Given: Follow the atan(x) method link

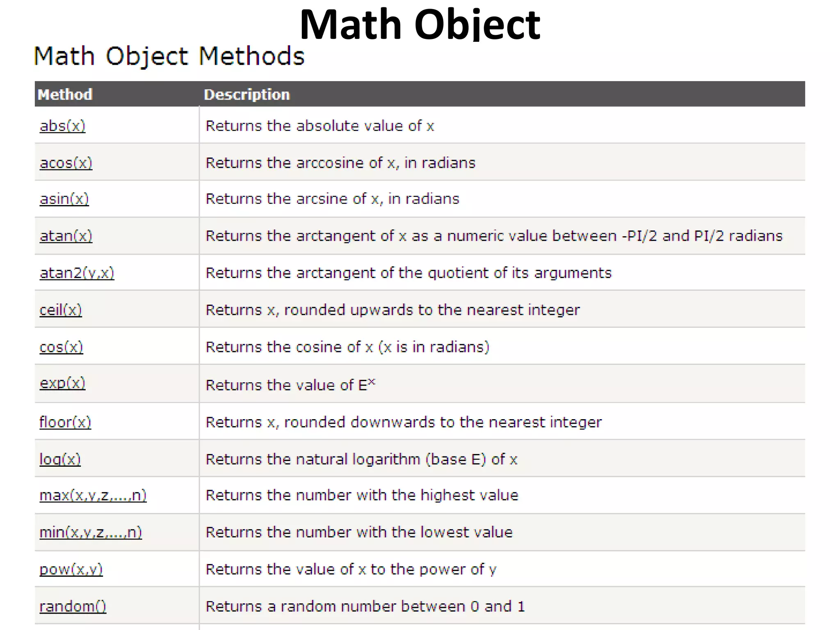Looking at the screenshot, I should coord(66,236).
